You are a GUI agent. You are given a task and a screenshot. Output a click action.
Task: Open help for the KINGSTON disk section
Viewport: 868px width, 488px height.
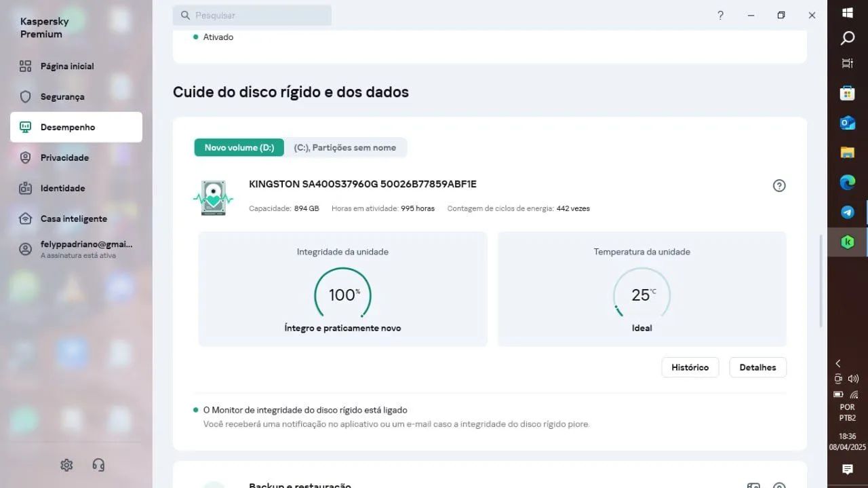pos(779,185)
